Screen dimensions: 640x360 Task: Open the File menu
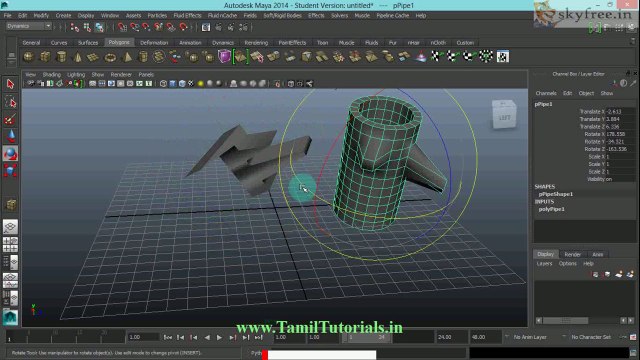click(8, 16)
